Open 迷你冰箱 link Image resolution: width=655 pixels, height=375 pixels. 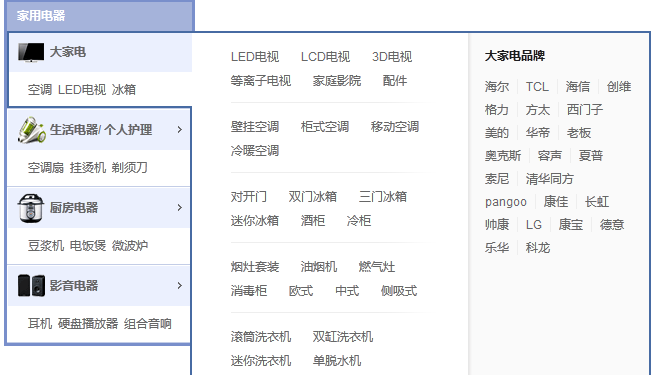255,221
